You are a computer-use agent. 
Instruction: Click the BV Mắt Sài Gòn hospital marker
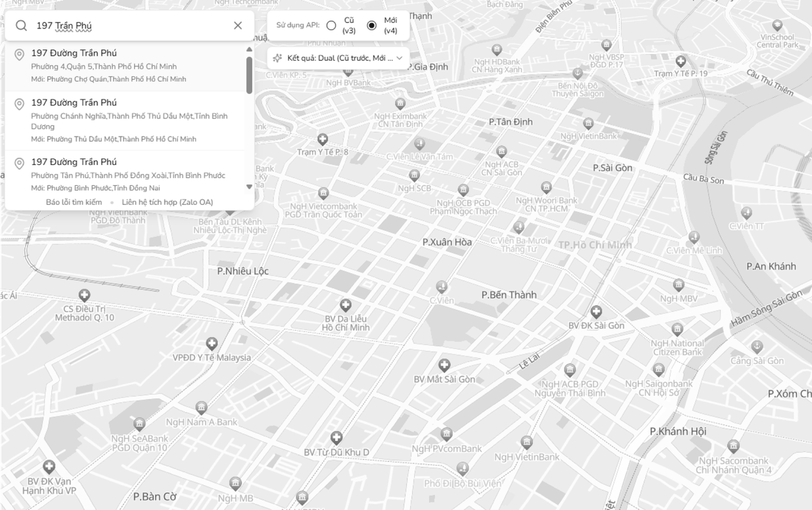tap(445, 365)
